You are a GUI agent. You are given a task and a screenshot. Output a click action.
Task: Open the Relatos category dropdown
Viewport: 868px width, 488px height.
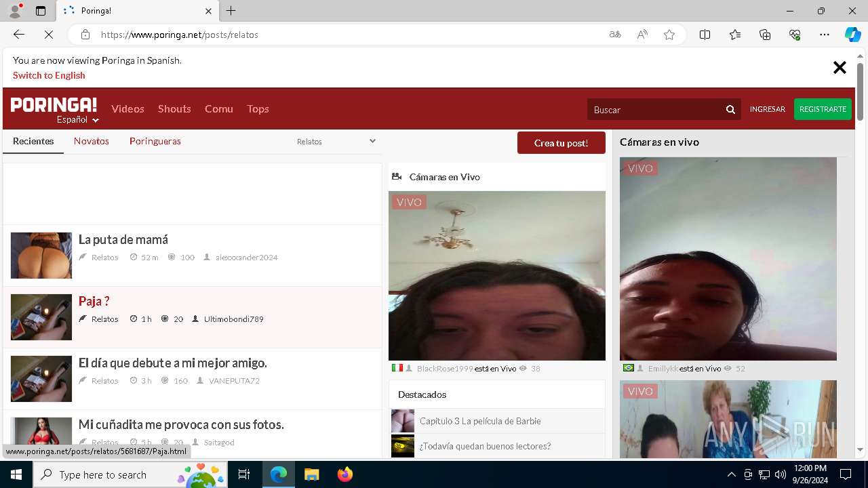(336, 141)
